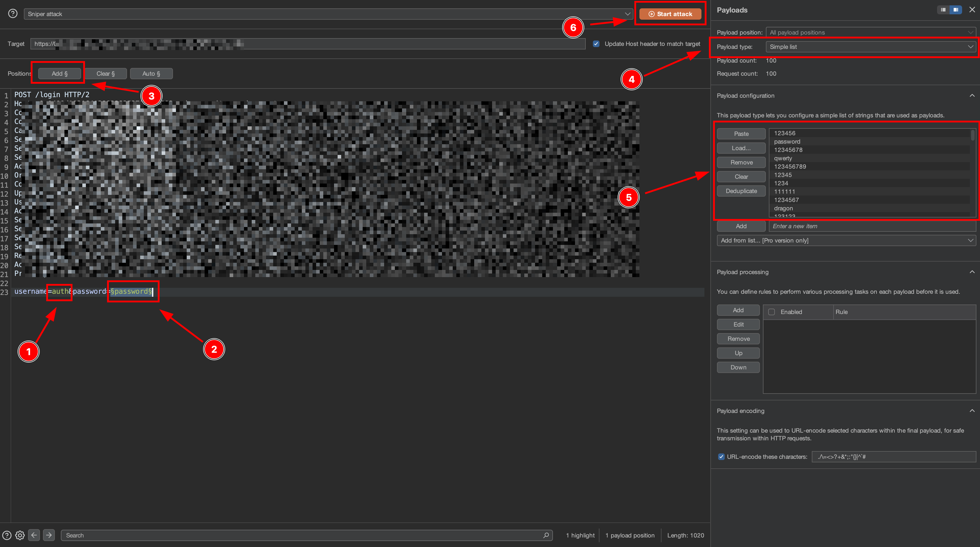Go to previous search match arrow

tap(34, 535)
